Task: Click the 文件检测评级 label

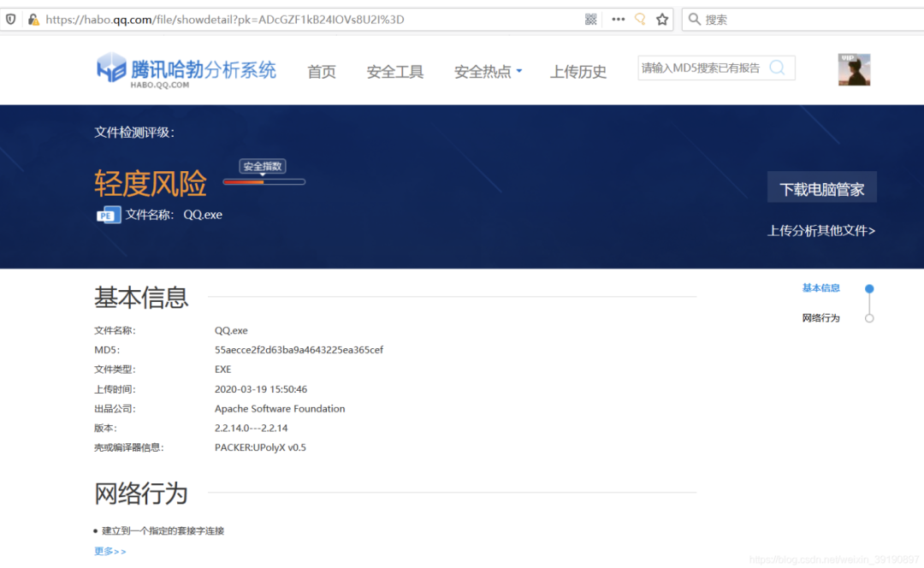Action: click(x=134, y=133)
